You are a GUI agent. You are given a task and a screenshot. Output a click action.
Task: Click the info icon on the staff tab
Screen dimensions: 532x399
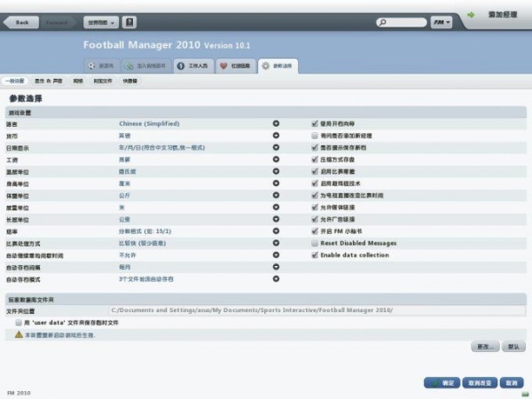[x=180, y=66]
